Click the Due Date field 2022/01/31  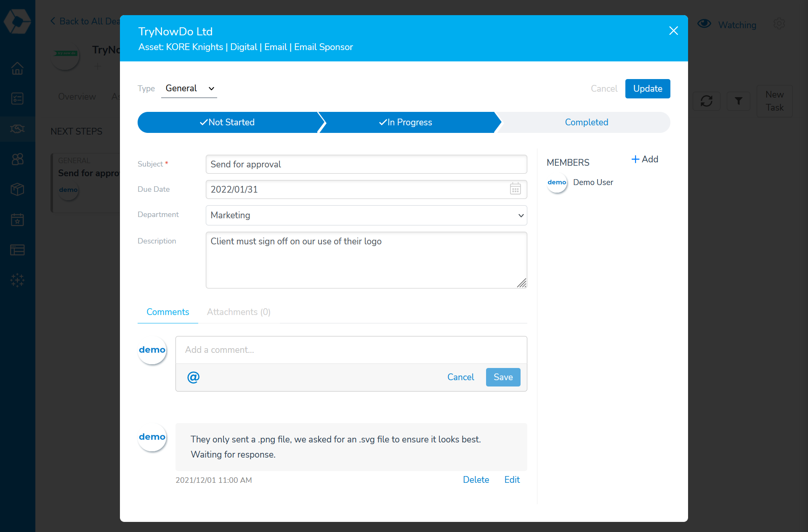(x=366, y=190)
